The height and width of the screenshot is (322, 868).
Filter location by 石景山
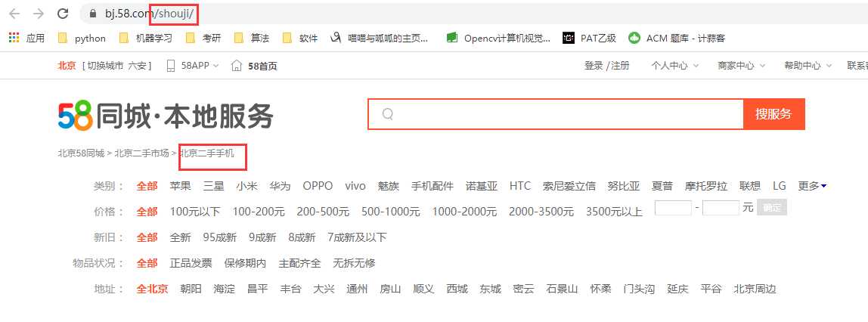[x=562, y=289]
